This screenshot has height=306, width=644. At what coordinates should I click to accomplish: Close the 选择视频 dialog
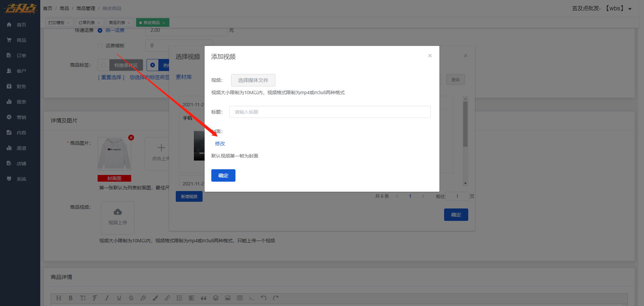(466, 56)
